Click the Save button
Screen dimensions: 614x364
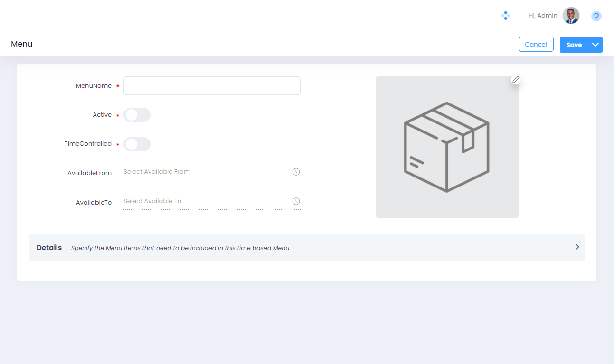point(574,45)
